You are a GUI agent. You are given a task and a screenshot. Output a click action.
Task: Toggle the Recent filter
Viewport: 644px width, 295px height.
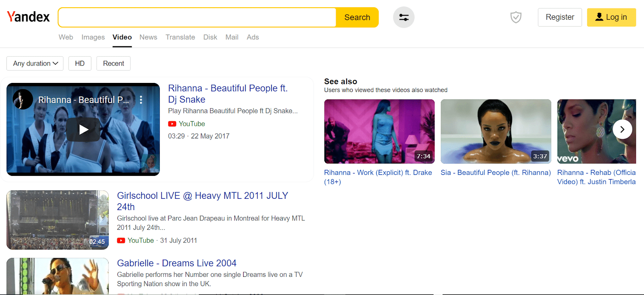[114, 64]
